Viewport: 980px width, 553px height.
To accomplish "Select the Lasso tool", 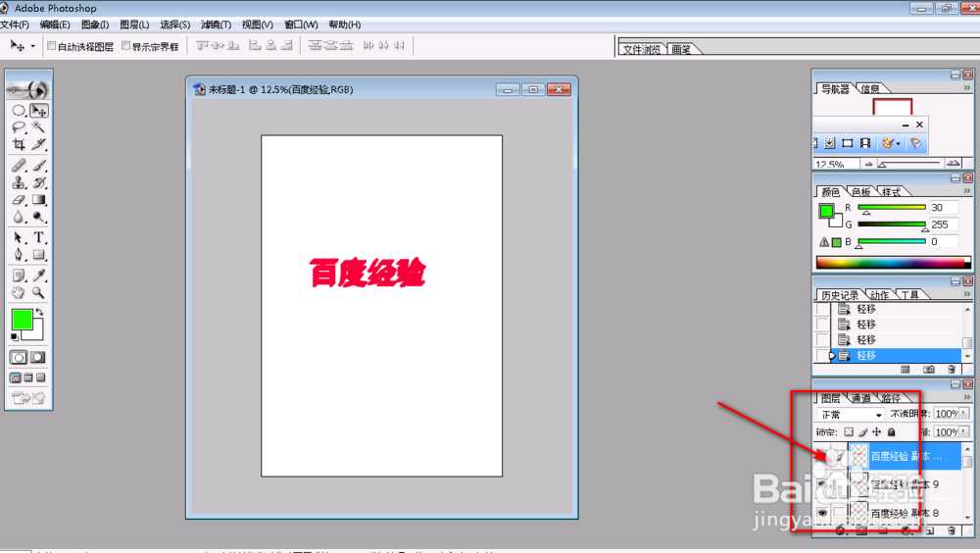I will [x=19, y=127].
